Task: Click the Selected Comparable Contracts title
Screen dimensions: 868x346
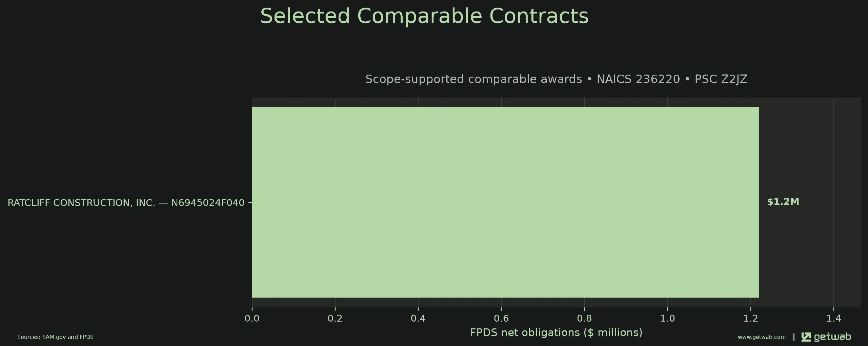Action: pyautogui.click(x=424, y=16)
